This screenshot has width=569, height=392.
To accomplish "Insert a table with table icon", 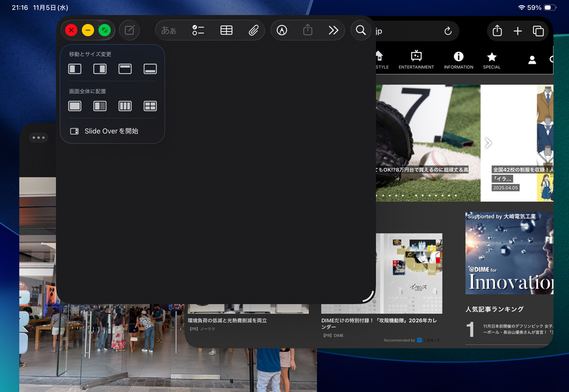I will pos(226,30).
